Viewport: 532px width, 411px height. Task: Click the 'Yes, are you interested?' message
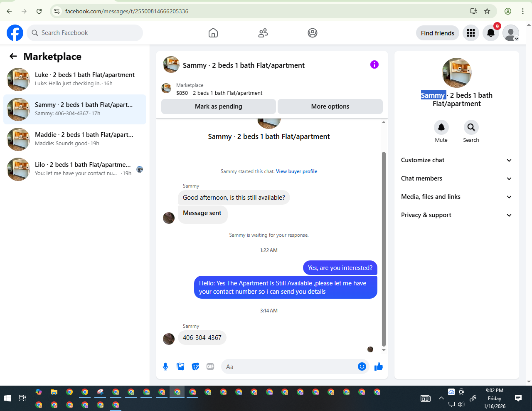tap(340, 268)
